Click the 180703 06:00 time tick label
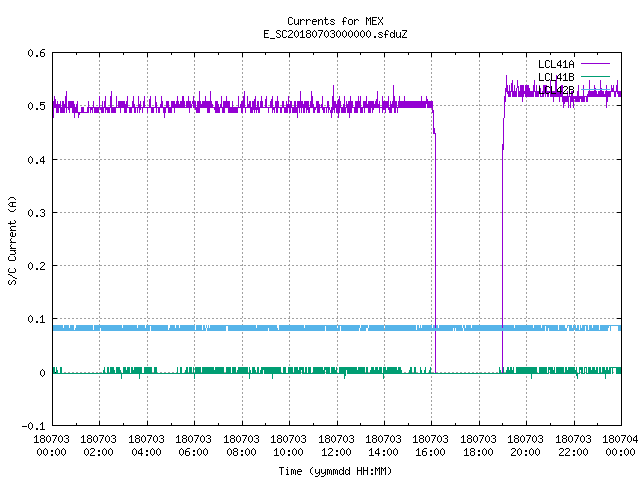This screenshot has width=640, height=480. tap(194, 446)
